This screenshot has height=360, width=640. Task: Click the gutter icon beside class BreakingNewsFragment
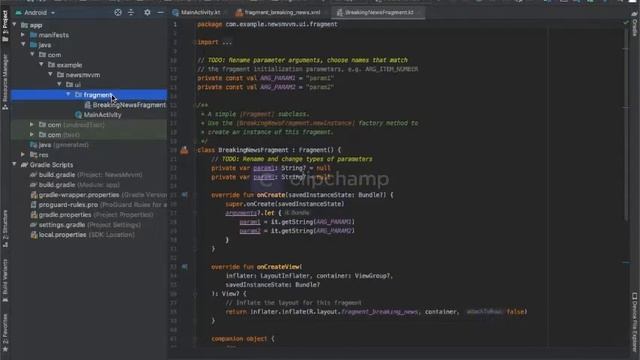[x=184, y=150]
